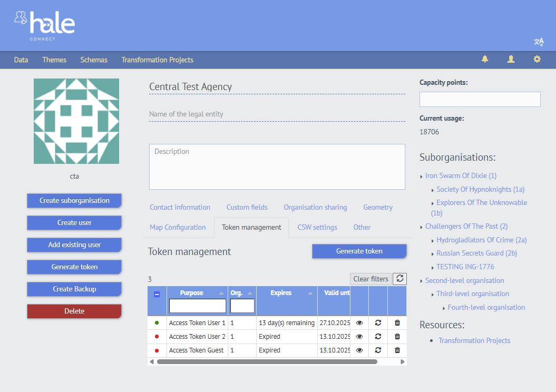This screenshot has height=392, width=556.
Task: Click the Generate token button
Action: [x=359, y=251]
